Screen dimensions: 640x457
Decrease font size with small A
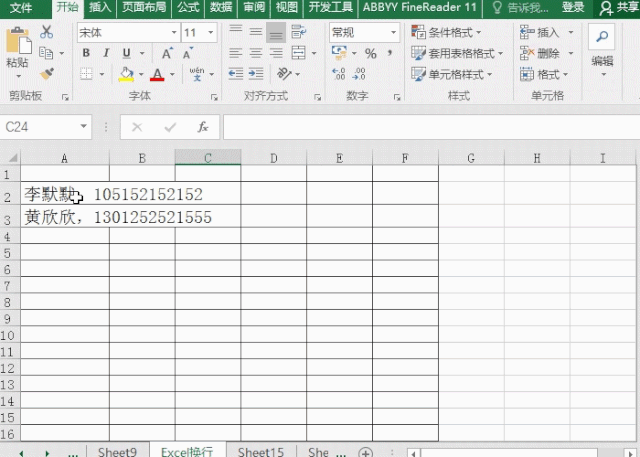pyautogui.click(x=188, y=53)
